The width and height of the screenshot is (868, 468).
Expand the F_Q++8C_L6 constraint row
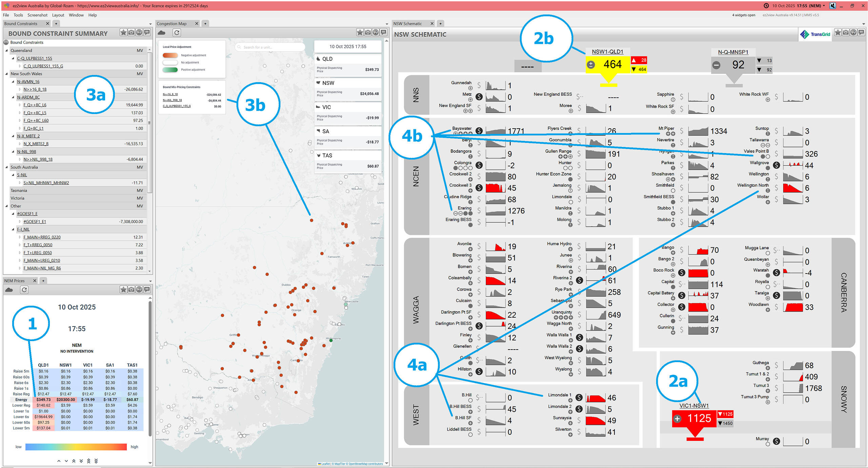tap(20, 105)
